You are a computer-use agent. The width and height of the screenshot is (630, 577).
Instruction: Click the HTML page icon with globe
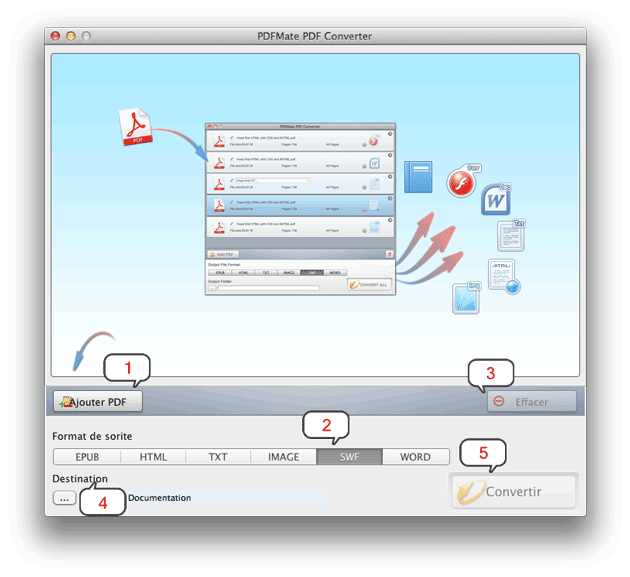coord(503,276)
